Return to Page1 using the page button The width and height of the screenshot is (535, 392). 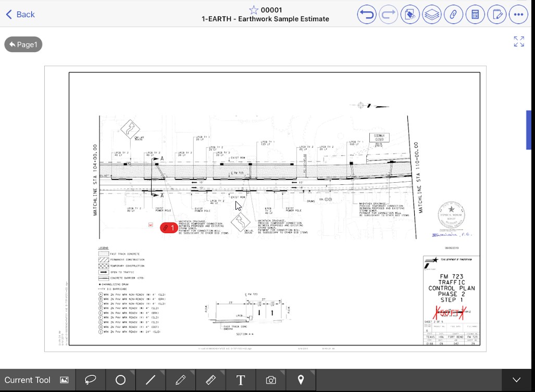[23, 44]
